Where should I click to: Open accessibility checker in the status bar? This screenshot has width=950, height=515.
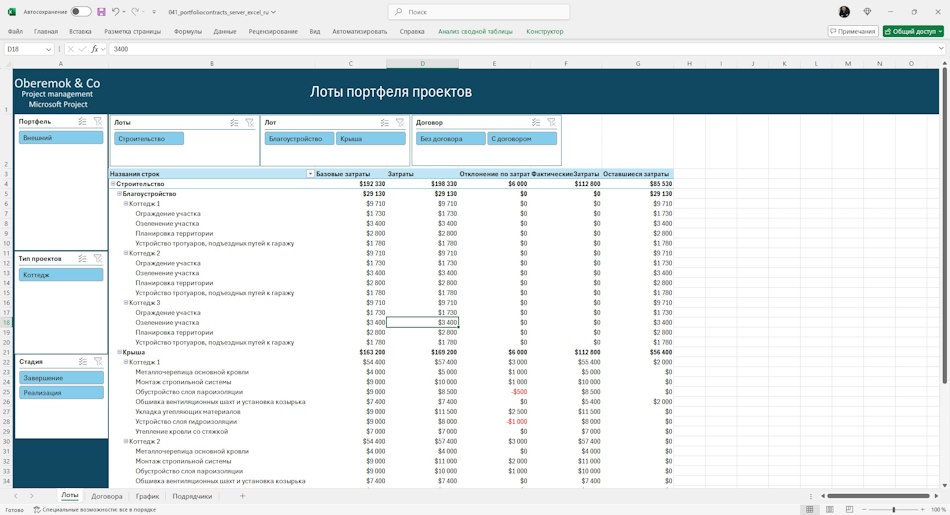point(95,510)
